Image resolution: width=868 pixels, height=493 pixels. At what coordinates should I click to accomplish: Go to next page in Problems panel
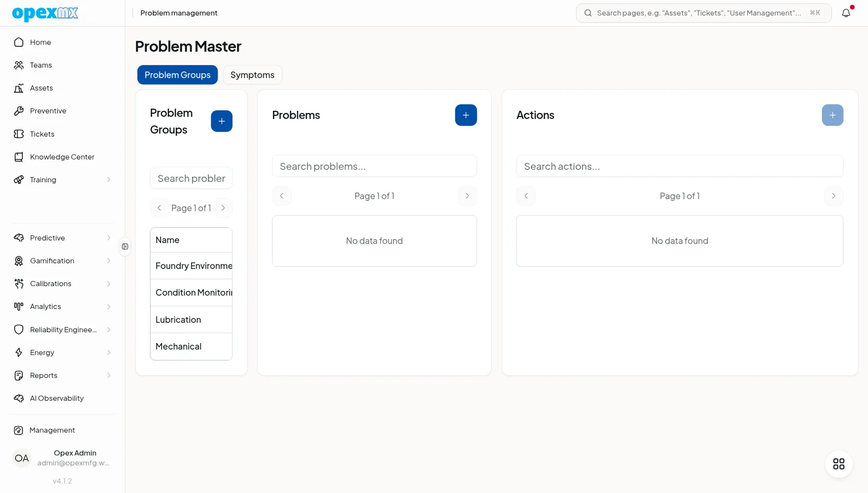(x=467, y=196)
